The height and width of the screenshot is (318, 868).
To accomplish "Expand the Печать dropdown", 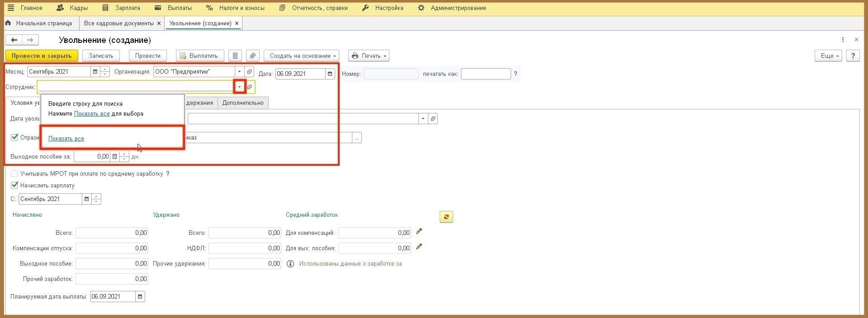I will coord(369,56).
